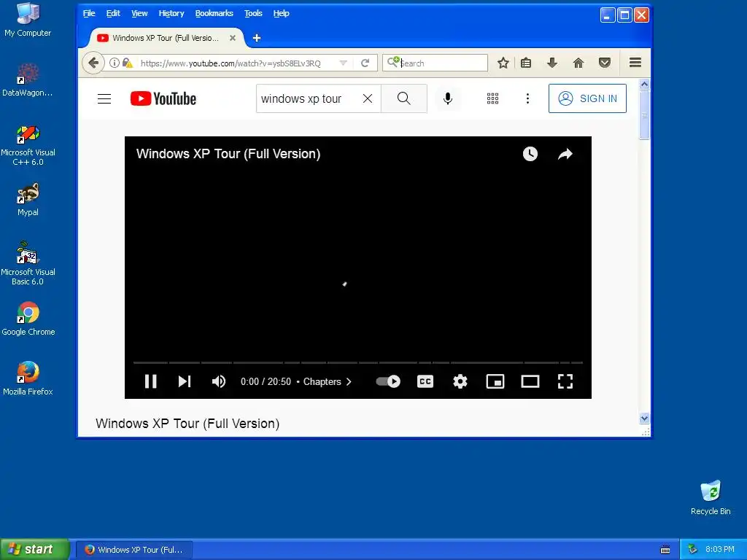This screenshot has height=560, width=747.
Task: Clear the YouTube search text
Action: pyautogui.click(x=368, y=98)
